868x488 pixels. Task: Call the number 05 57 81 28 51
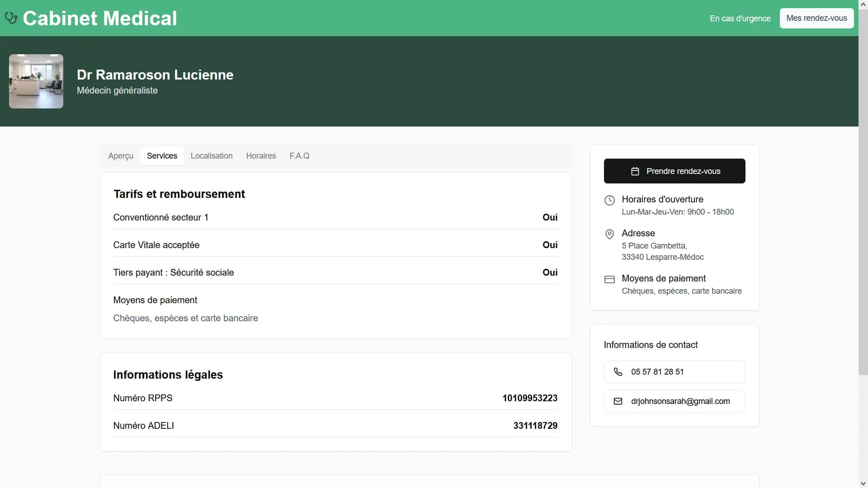point(675,372)
